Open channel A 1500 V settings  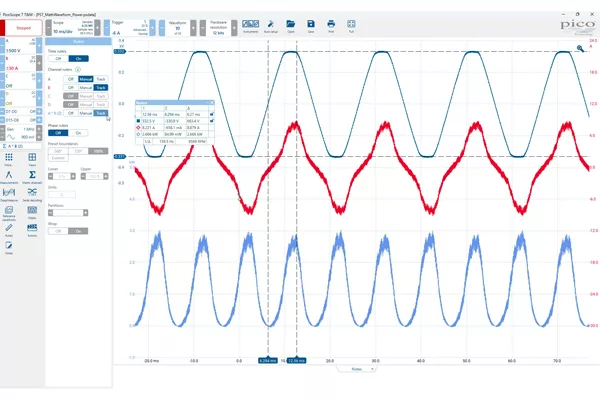coord(20,46)
